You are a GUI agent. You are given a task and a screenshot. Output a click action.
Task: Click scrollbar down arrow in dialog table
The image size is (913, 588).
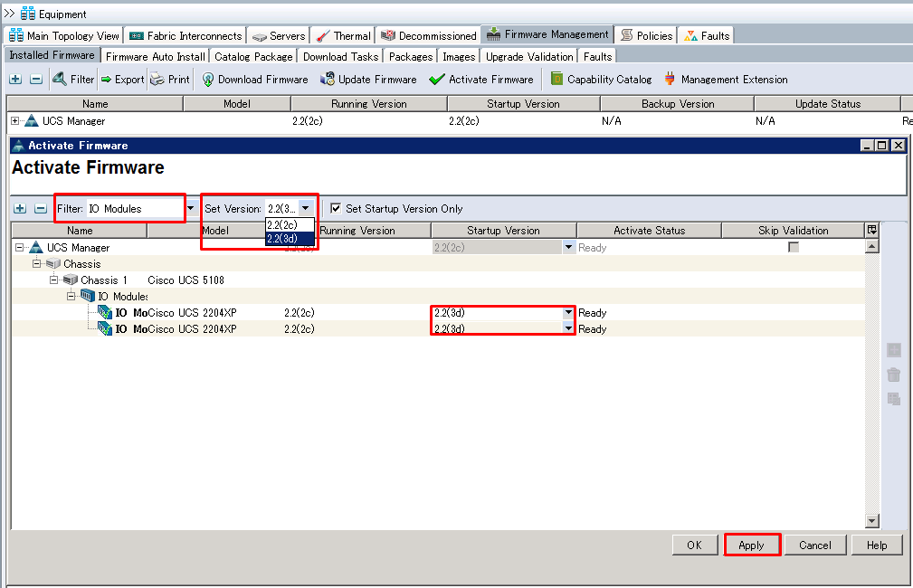coord(871,521)
